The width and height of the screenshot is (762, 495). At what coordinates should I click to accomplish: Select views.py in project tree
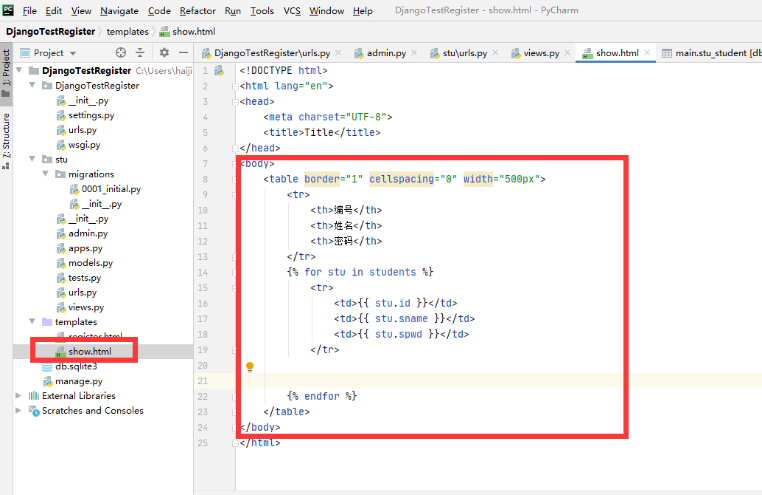86,307
